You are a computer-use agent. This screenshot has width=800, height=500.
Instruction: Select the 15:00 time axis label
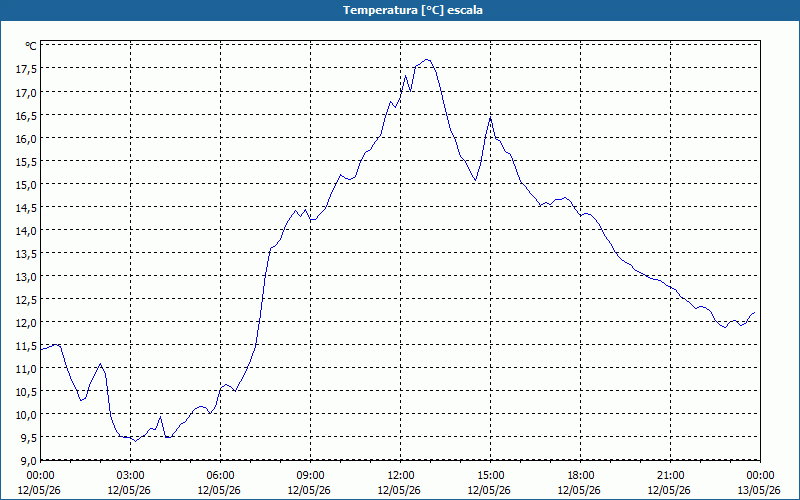pos(490,476)
